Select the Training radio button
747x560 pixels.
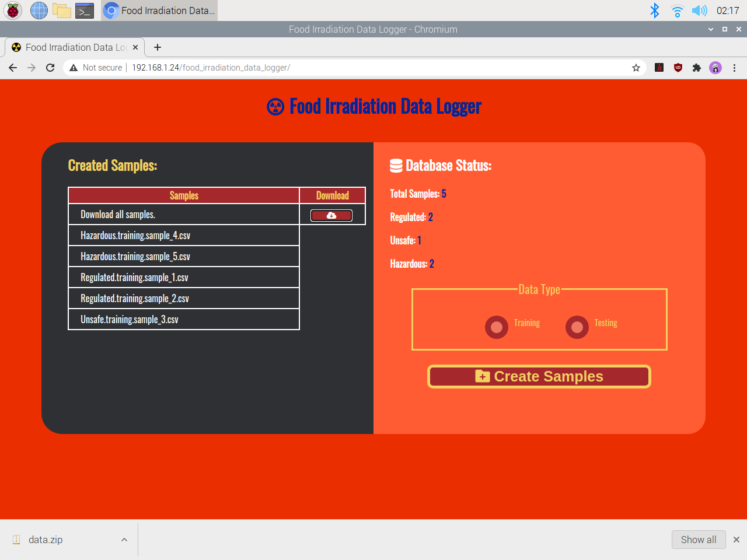(x=497, y=327)
